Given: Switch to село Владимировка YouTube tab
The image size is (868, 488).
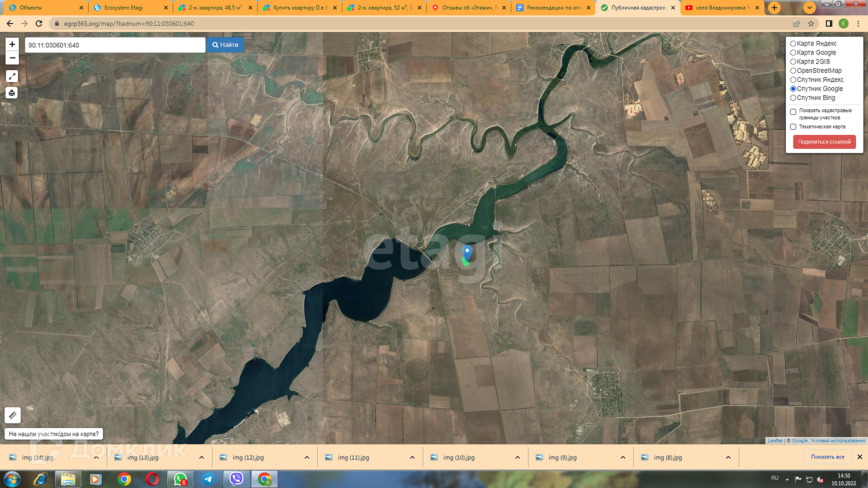Looking at the screenshot, I should click(721, 8).
